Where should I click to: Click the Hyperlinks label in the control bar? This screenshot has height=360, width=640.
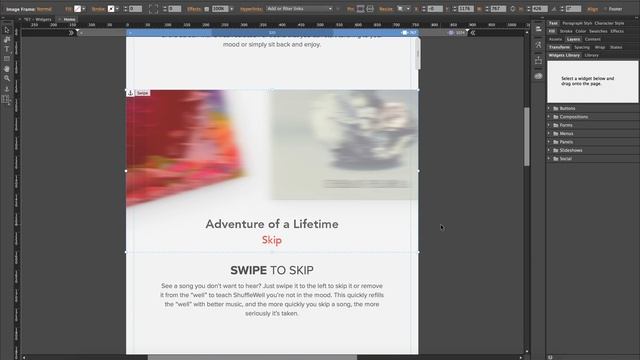(251, 9)
